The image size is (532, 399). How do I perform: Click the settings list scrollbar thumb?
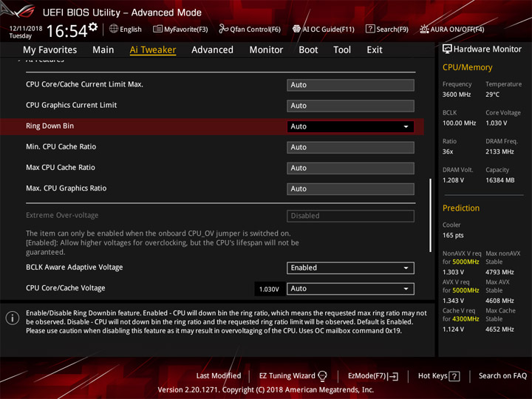pyautogui.click(x=430, y=215)
